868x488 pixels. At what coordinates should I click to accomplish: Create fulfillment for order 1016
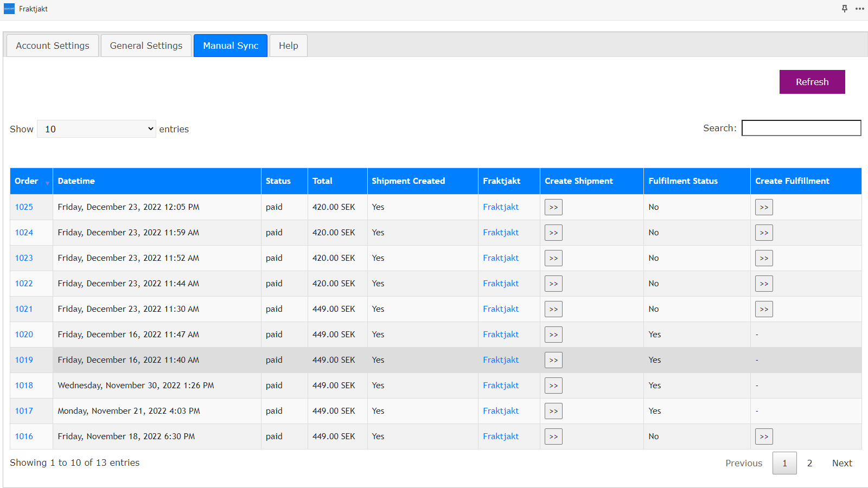pos(764,436)
